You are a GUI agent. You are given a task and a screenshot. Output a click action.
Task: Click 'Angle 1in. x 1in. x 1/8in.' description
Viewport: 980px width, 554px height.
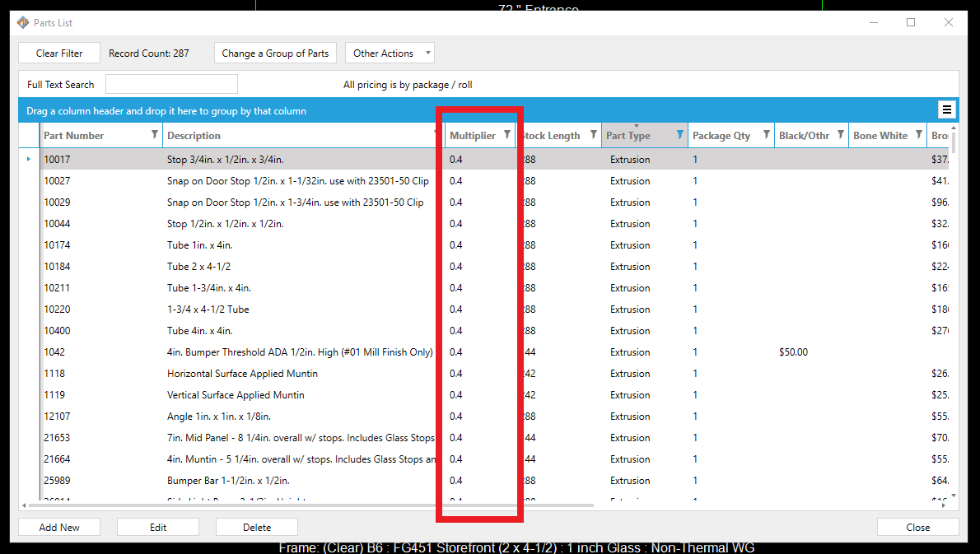tap(219, 416)
